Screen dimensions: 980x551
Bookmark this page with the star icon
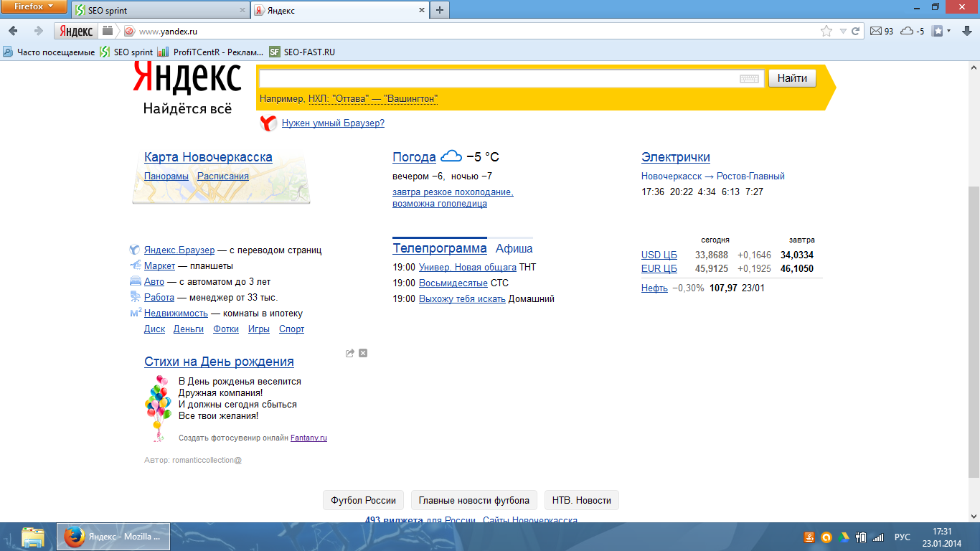click(x=826, y=31)
